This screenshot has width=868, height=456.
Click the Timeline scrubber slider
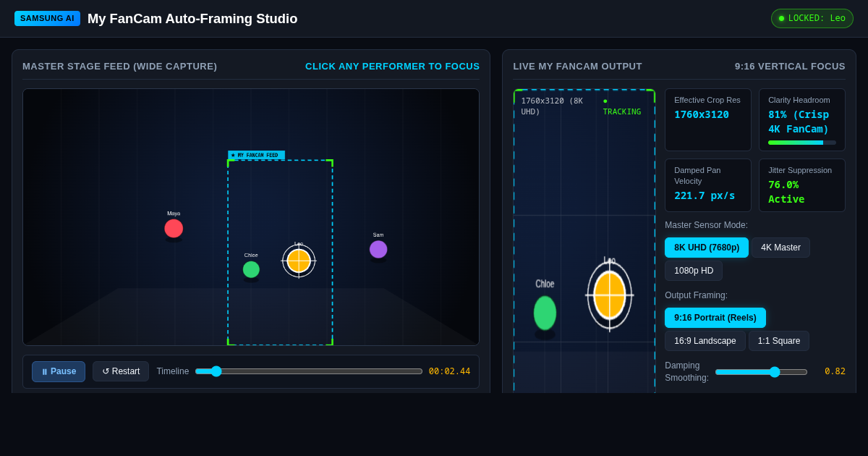[309, 371]
